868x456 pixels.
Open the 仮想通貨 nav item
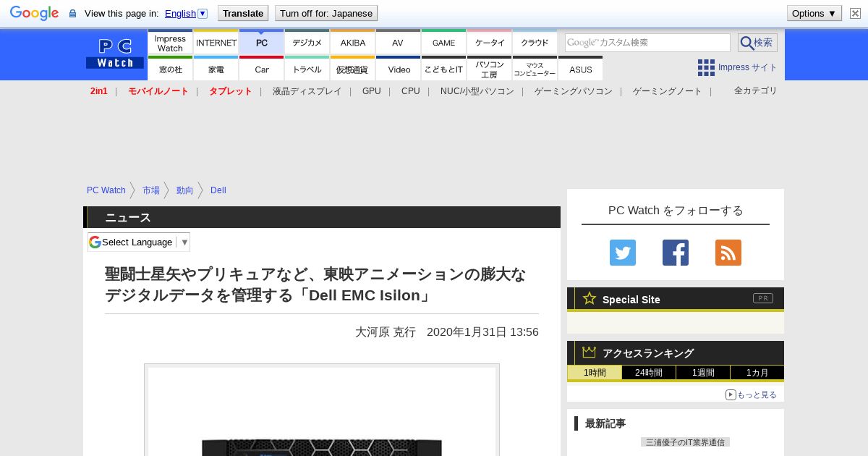(x=353, y=69)
